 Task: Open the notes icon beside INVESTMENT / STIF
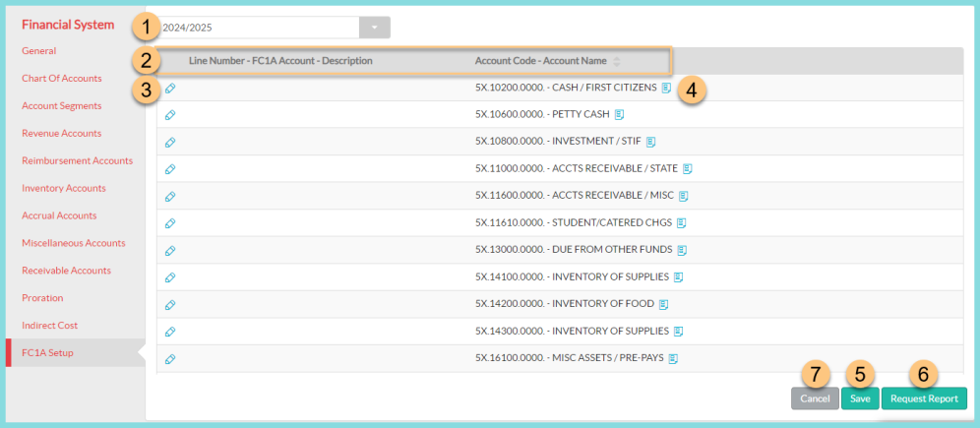(x=650, y=142)
